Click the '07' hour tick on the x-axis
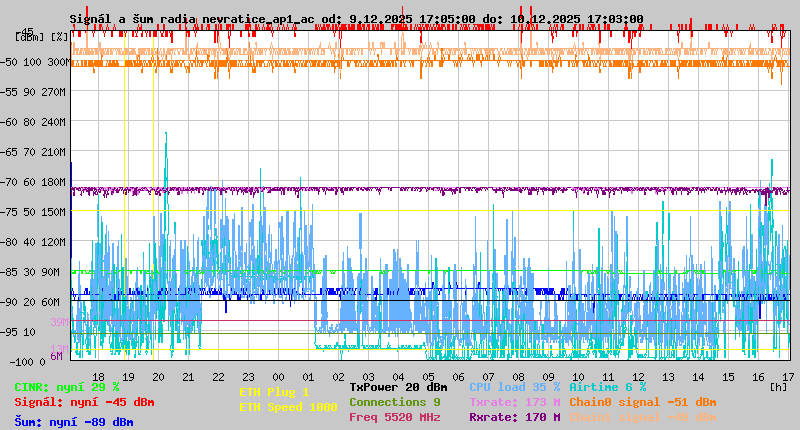Screen dimensions: 800x430 [x=488, y=377]
